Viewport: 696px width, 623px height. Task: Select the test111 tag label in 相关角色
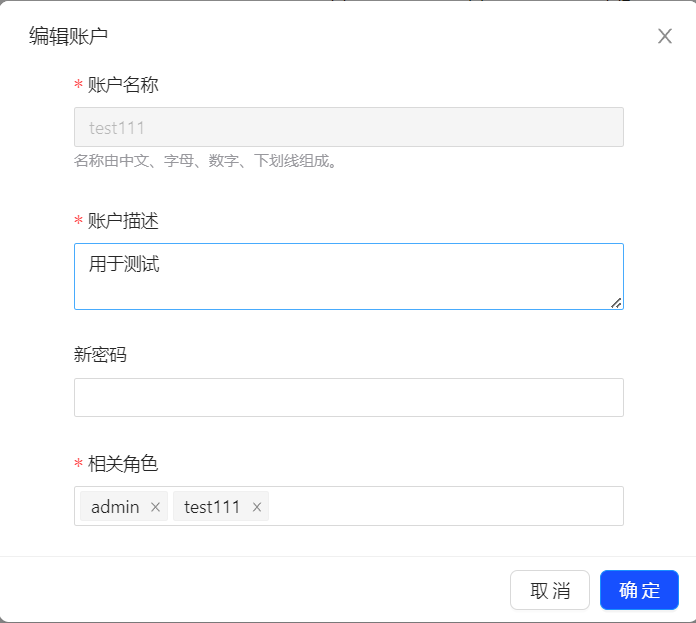212,507
